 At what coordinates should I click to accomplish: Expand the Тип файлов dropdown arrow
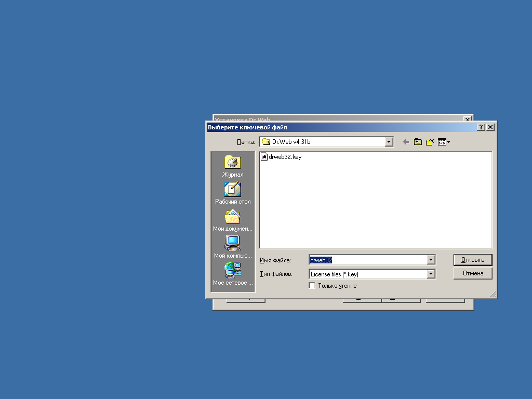click(x=431, y=274)
